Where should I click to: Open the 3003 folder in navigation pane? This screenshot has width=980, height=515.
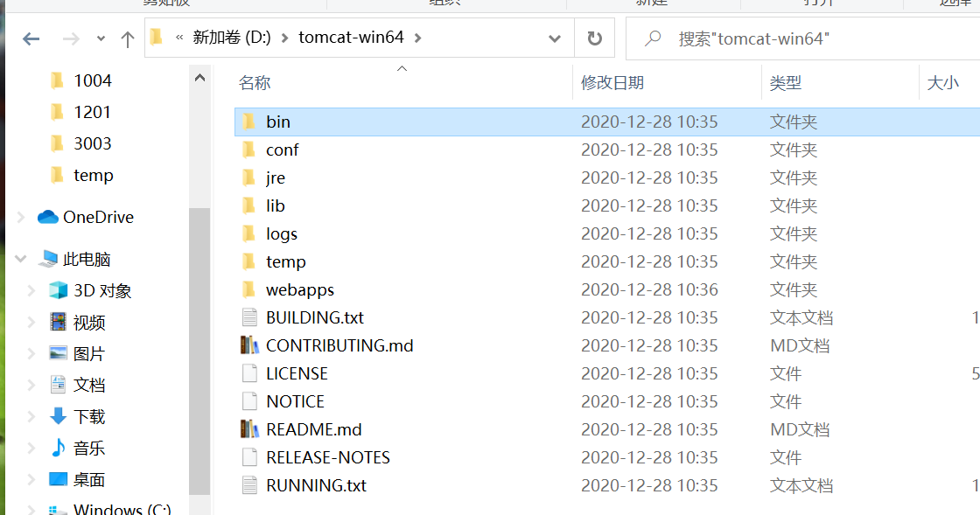click(x=93, y=143)
